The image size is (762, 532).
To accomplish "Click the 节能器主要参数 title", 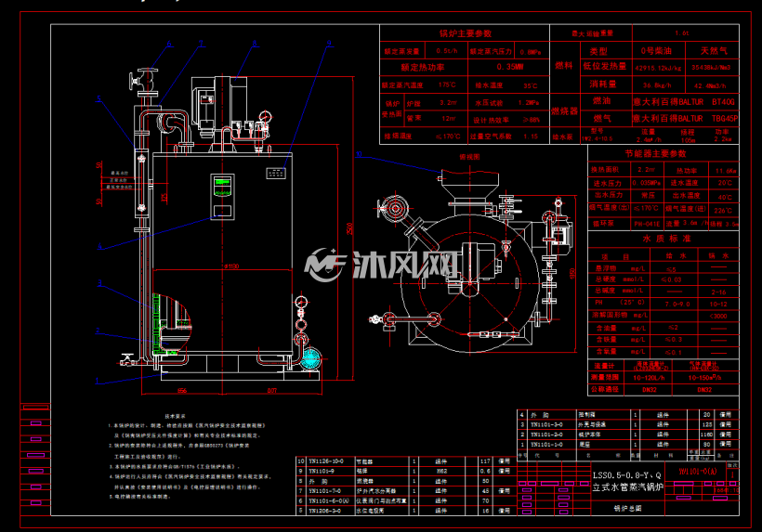I will coord(655,154).
